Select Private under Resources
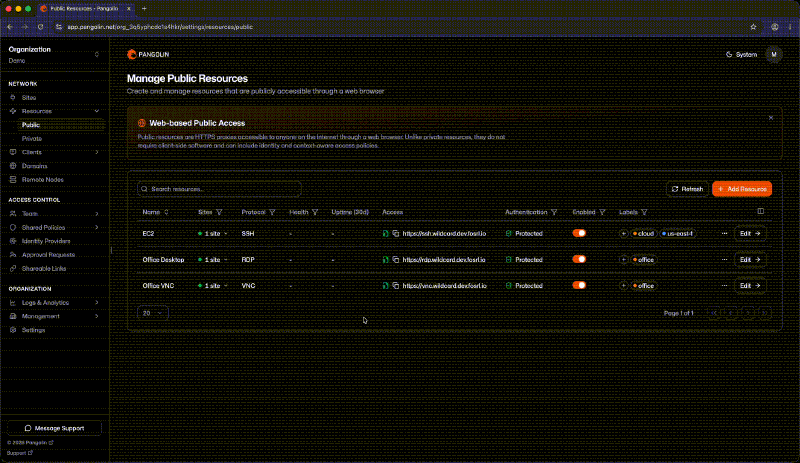The image size is (800, 463). pyautogui.click(x=32, y=139)
